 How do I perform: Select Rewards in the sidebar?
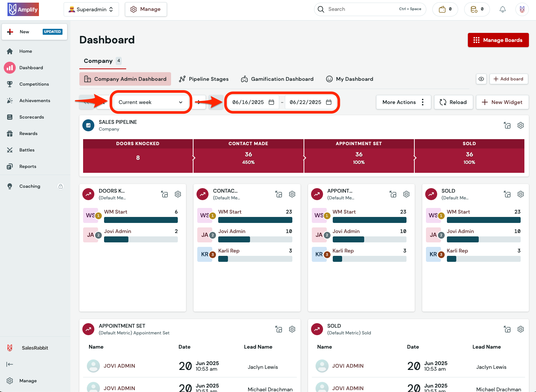point(28,133)
